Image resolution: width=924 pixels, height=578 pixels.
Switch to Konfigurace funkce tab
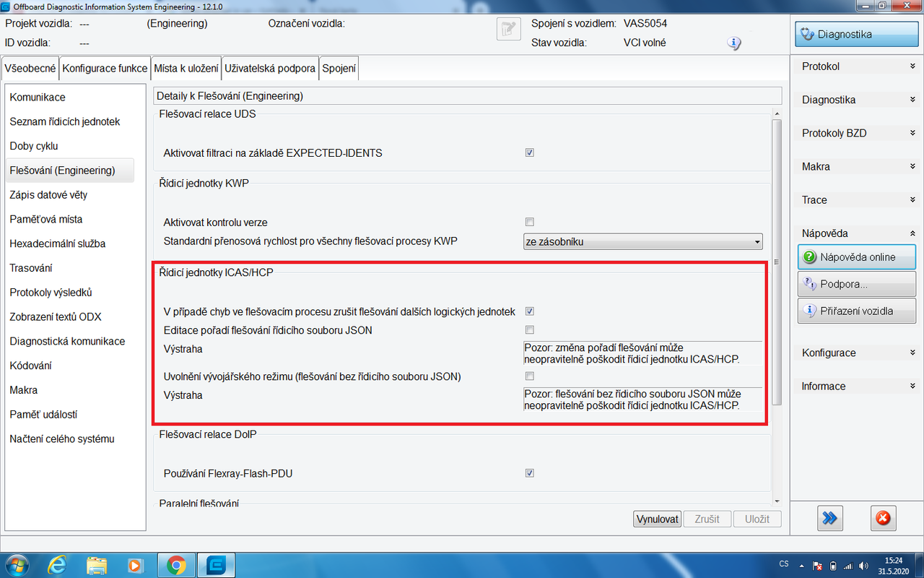click(105, 69)
